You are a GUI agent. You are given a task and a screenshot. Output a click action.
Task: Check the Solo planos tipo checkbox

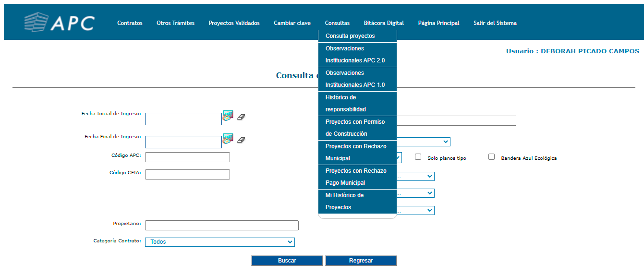coord(418,156)
